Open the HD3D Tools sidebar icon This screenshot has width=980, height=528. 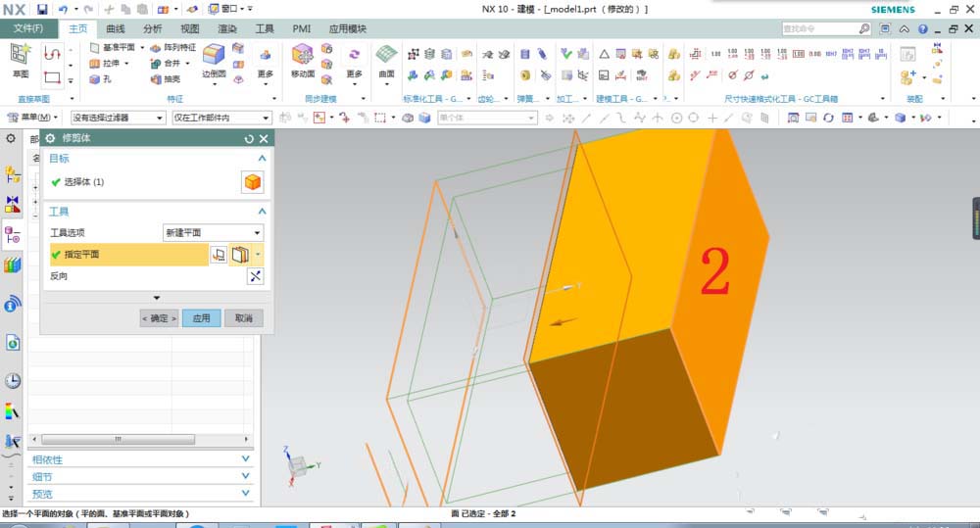point(12,303)
